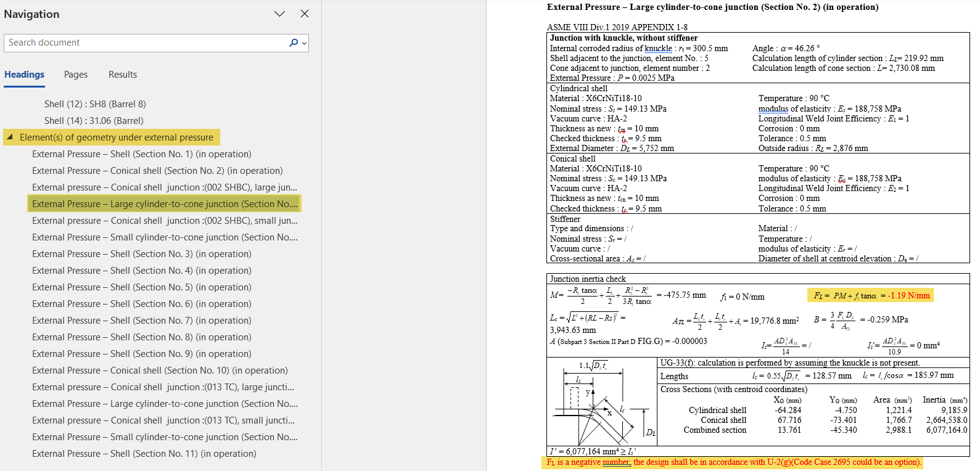
Task: Click Junction inertia check heading
Action: 588,279
